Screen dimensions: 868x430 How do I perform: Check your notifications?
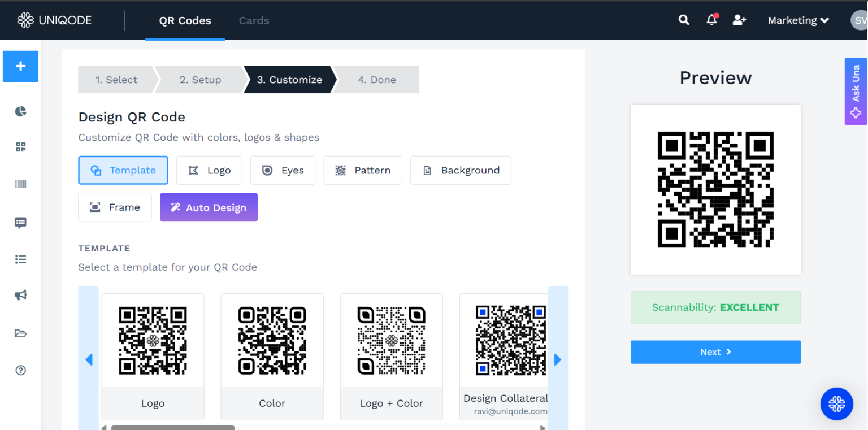tap(711, 20)
